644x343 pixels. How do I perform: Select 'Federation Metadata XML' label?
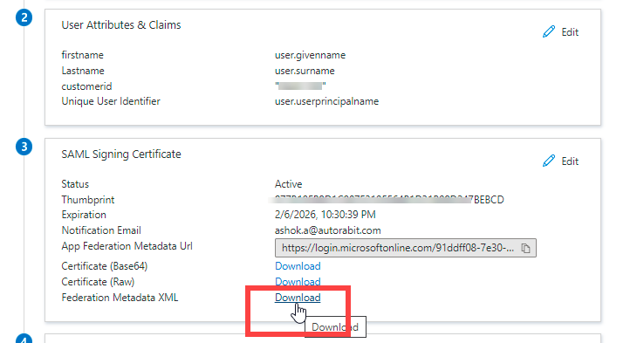[x=120, y=298]
